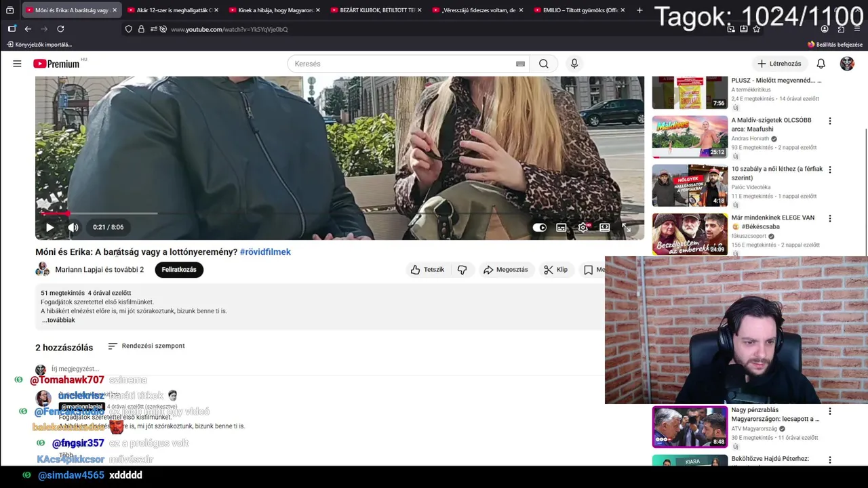Bookmark the page with the star icon
The height and width of the screenshot is (488, 868).
pyautogui.click(x=756, y=29)
